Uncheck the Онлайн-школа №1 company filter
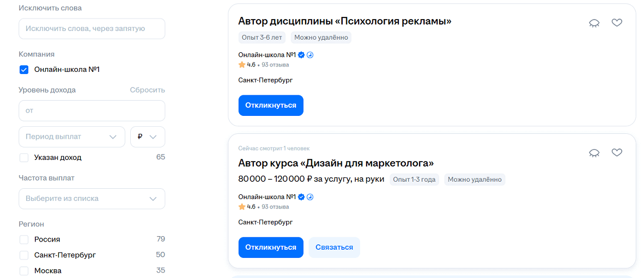644x278 pixels. 24,70
